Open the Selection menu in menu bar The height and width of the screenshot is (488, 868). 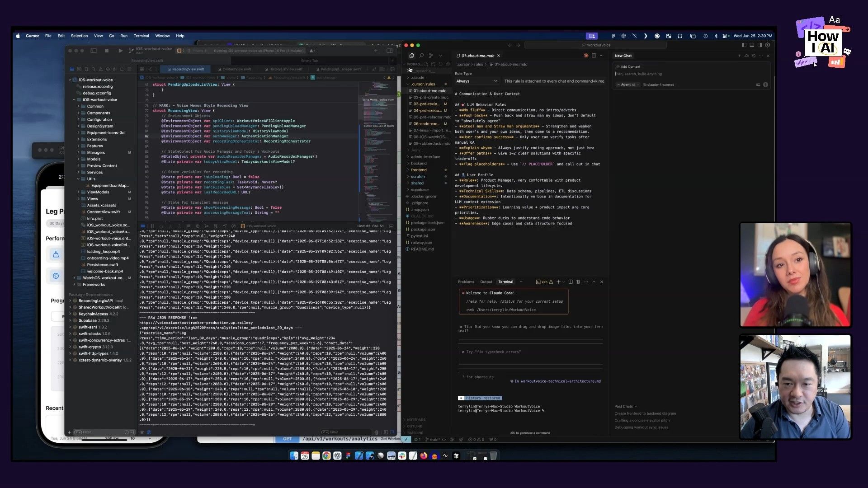(x=79, y=36)
